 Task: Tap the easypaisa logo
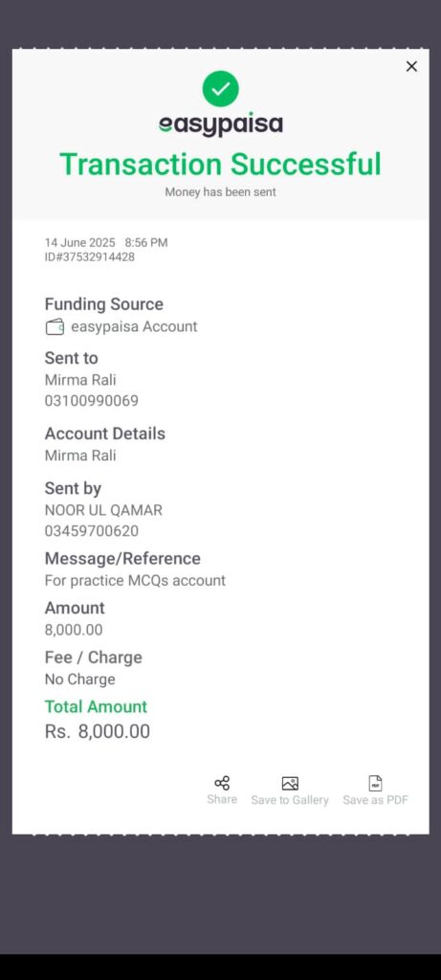220,125
